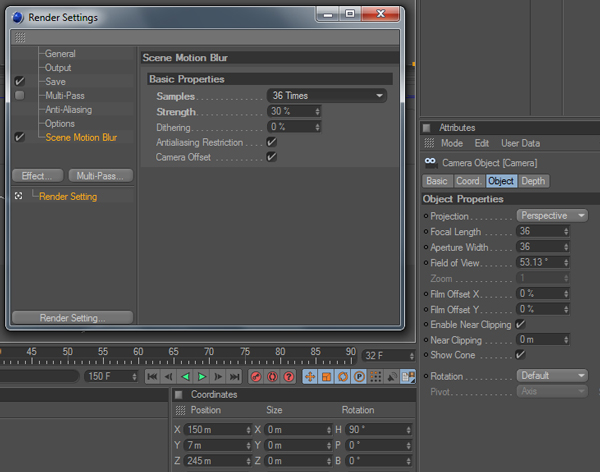
Task: Click the Focal Length input field
Action: (x=540, y=231)
